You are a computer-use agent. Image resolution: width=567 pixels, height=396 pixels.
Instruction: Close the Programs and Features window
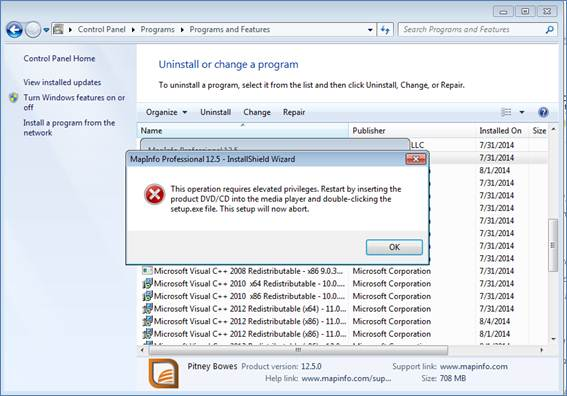pyautogui.click(x=547, y=12)
